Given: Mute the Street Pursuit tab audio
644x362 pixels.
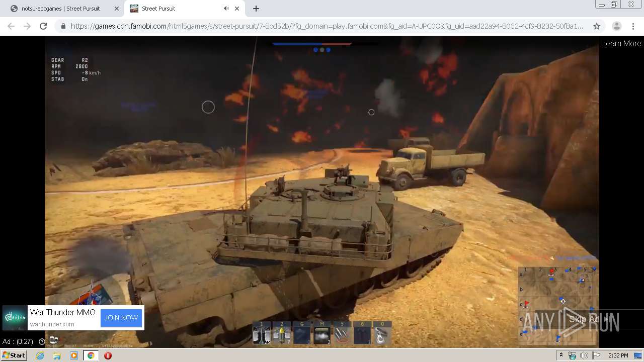Looking at the screenshot, I should [226, 9].
